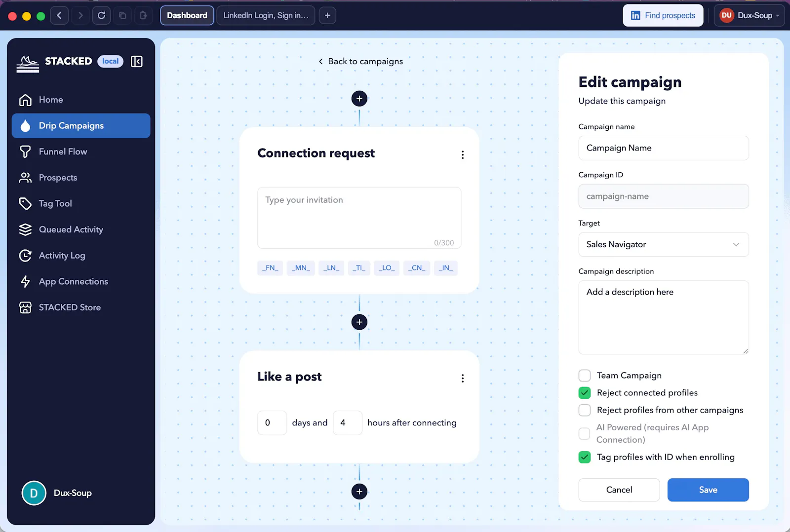This screenshot has height=532, width=790.
Task: Click the days delay input field
Action: (x=272, y=423)
